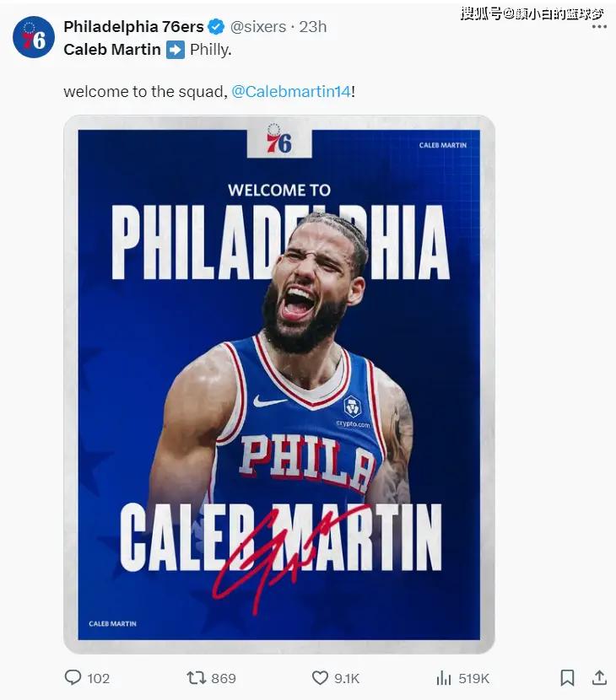Click the share upload icon
Image resolution: width=616 pixels, height=700 pixels.
click(x=599, y=678)
